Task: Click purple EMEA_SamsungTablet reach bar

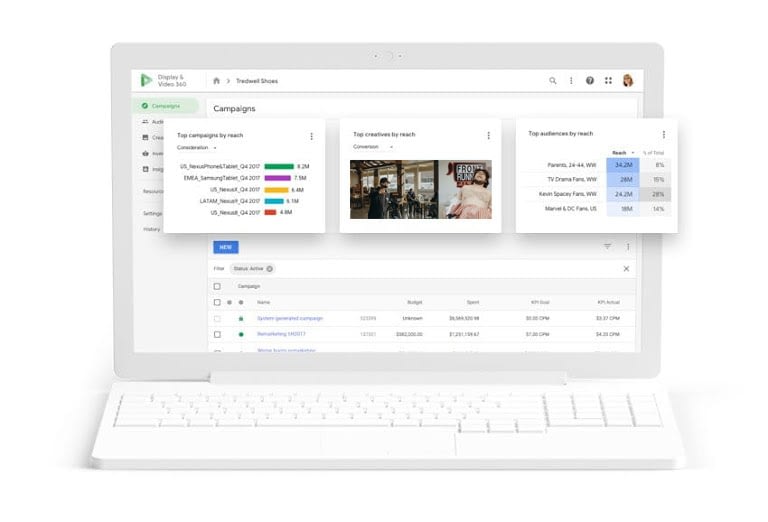Action: (278, 178)
